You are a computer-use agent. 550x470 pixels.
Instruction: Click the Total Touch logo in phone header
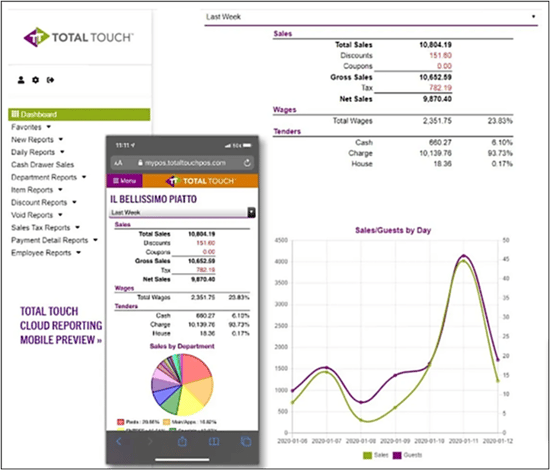point(200,181)
